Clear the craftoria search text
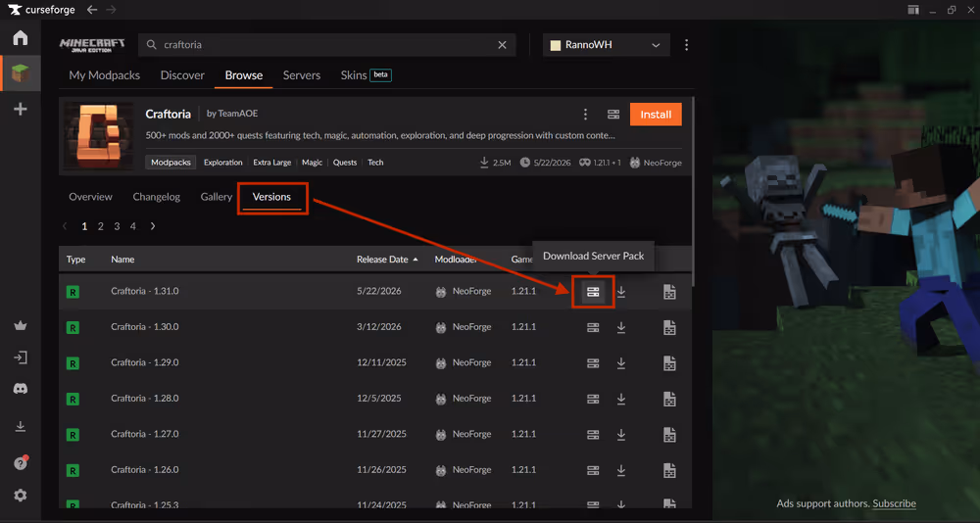980x523 pixels. tap(502, 45)
